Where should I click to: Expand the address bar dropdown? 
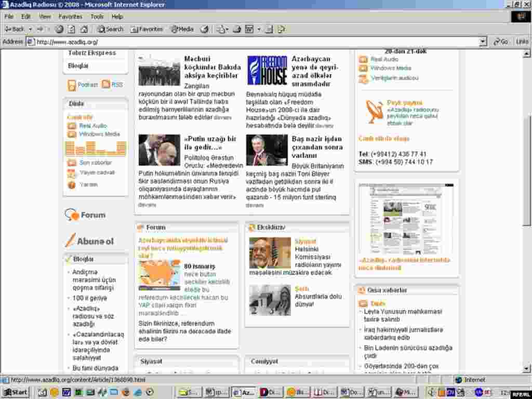point(483,42)
